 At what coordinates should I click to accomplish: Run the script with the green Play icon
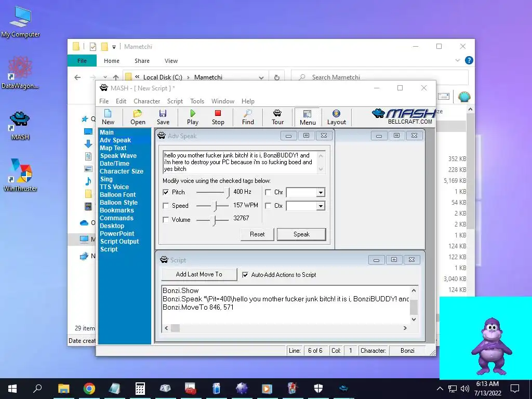click(x=193, y=117)
